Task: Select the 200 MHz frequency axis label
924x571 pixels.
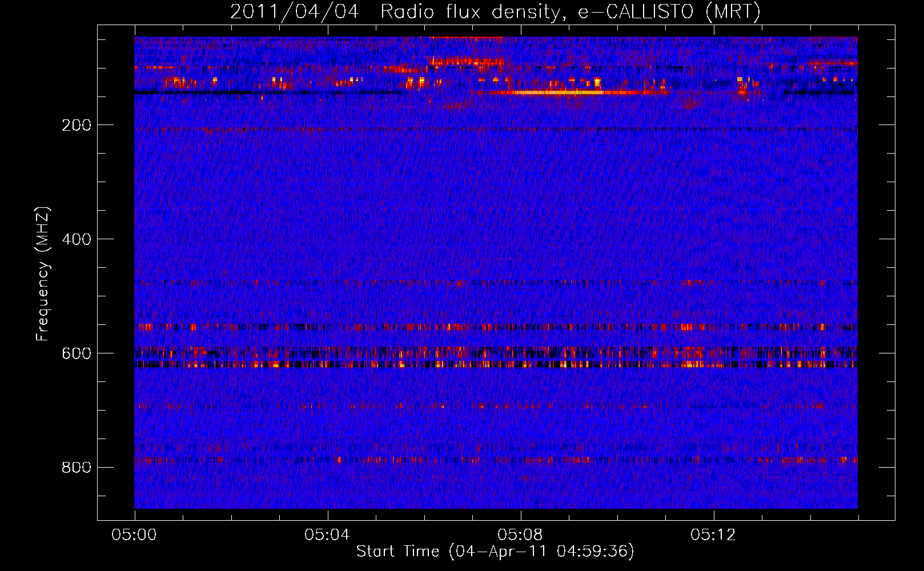Action: pos(77,125)
